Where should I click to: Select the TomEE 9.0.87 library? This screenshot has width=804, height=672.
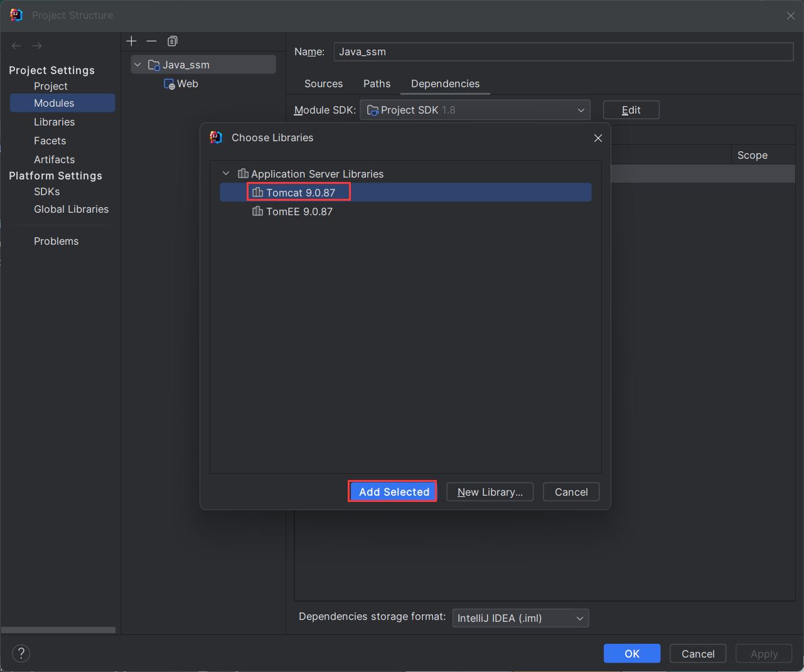(299, 212)
